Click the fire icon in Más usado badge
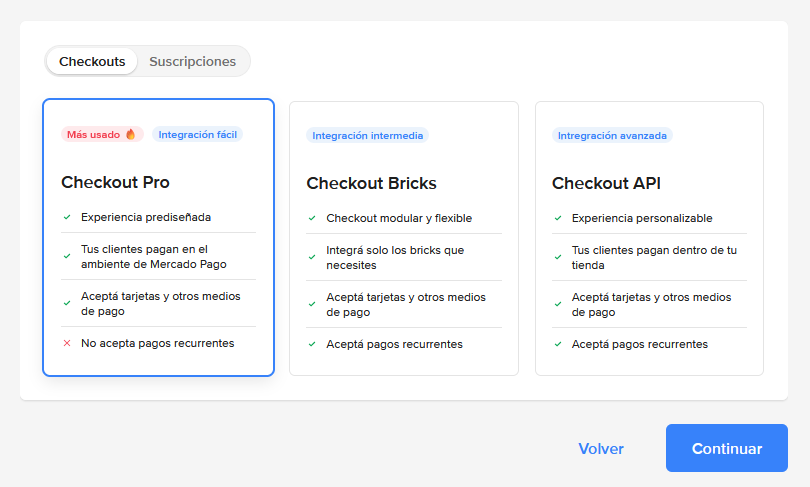The width and height of the screenshot is (810, 487). coord(130,134)
